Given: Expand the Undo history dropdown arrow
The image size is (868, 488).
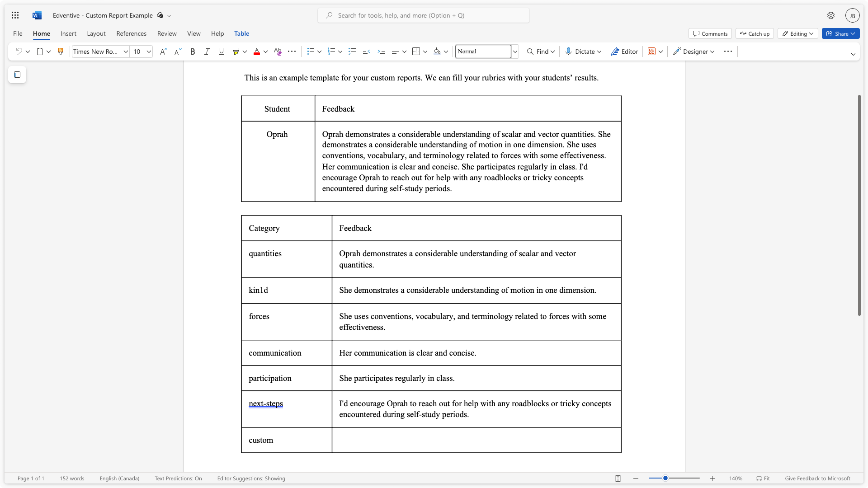Looking at the screenshot, I should (x=28, y=52).
